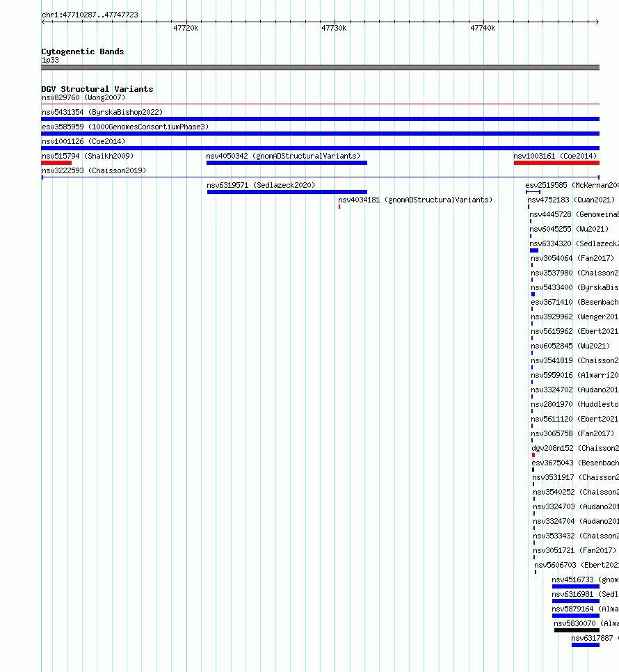The image size is (619, 672).
Task: Open nsv3929962 (Wenger) variant label
Action: click(x=575, y=317)
